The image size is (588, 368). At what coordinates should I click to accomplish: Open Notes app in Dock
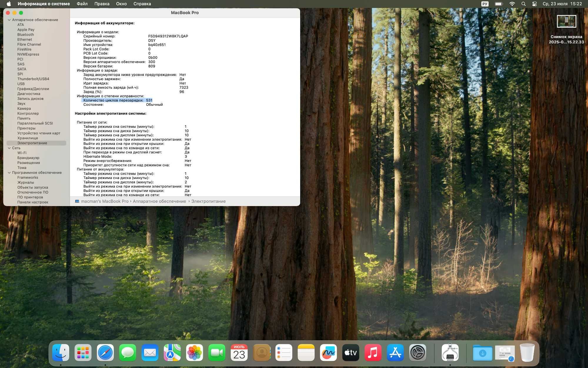pos(306,352)
